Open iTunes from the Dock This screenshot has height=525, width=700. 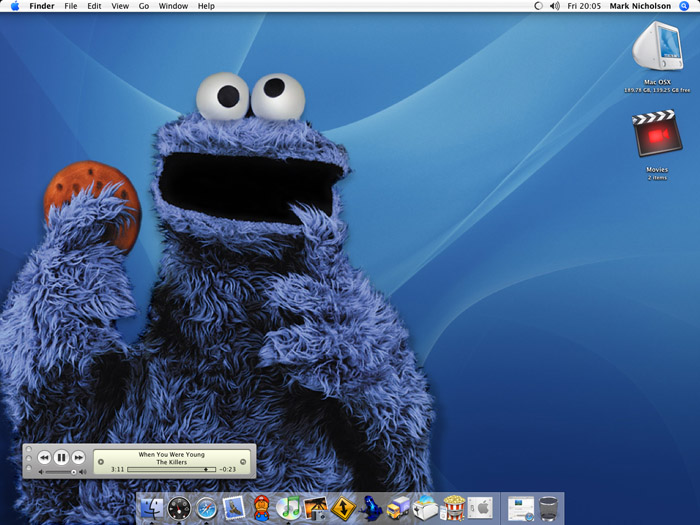pos(288,508)
